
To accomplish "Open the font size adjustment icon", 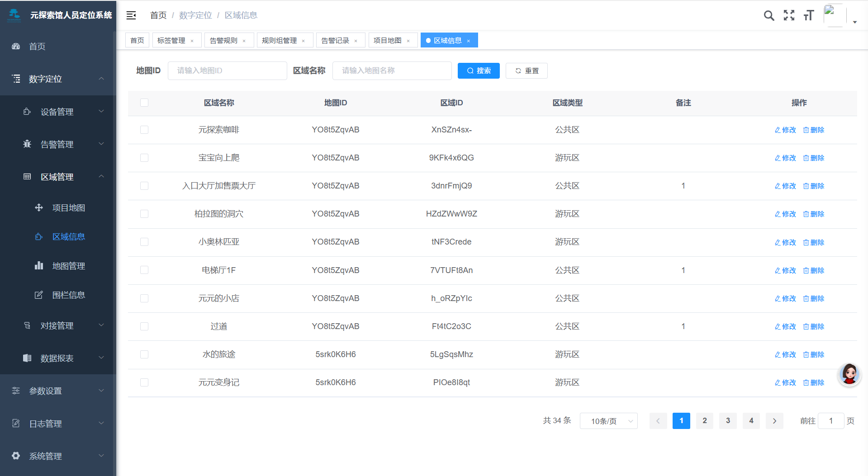I will click(809, 16).
